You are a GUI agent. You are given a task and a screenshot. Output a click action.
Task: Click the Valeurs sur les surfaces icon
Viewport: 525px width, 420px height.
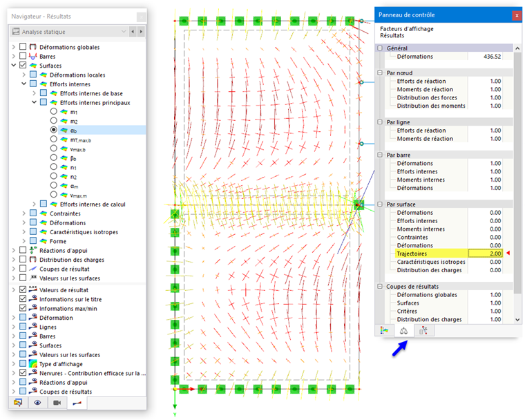pos(33,278)
